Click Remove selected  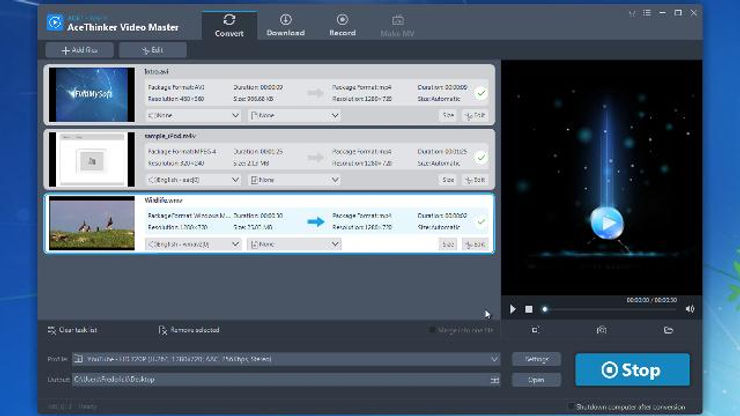pyautogui.click(x=189, y=330)
